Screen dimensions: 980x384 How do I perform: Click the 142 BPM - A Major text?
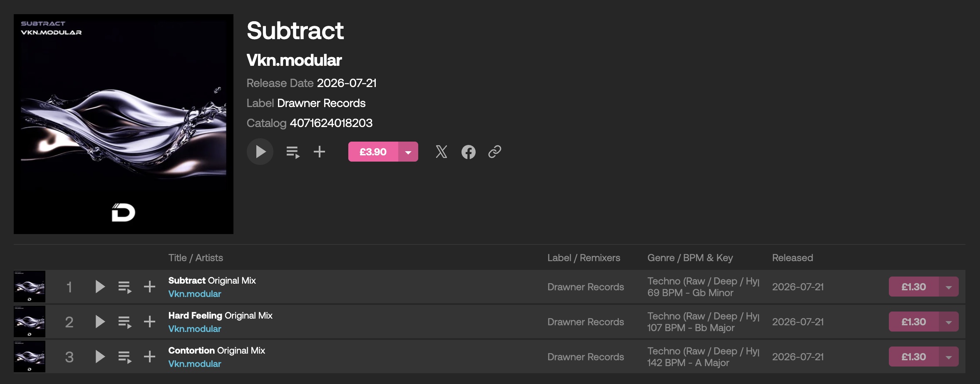688,363
